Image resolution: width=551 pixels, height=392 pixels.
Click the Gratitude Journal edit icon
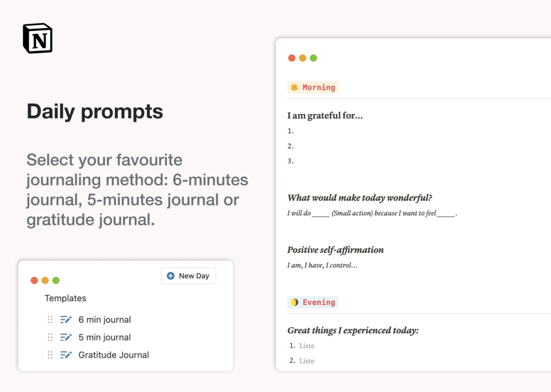click(x=66, y=355)
